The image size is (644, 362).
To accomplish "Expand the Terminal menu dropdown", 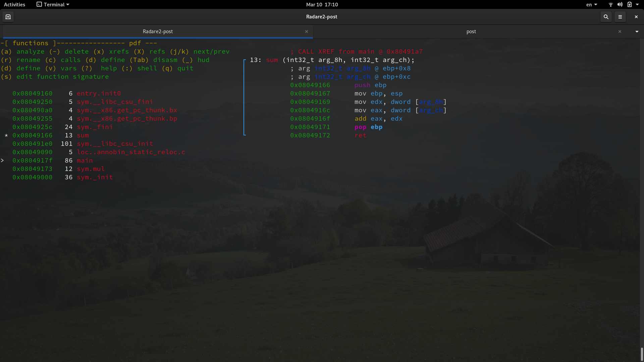I will click(x=53, y=4).
